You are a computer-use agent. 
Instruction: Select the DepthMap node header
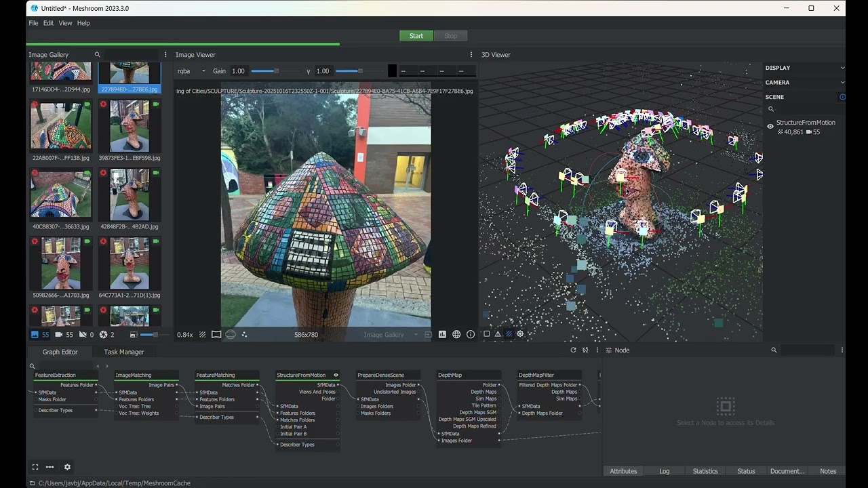pos(469,375)
